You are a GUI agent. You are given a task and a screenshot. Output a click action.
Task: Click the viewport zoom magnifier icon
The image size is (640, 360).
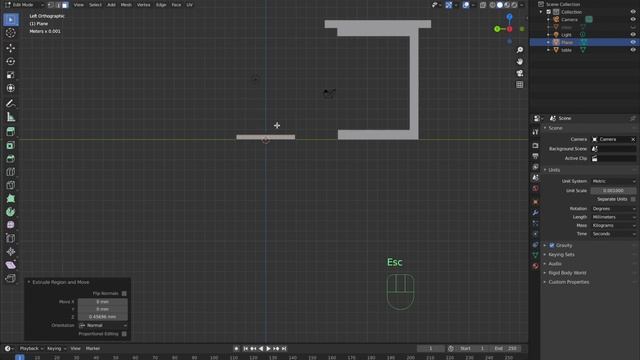point(520,50)
